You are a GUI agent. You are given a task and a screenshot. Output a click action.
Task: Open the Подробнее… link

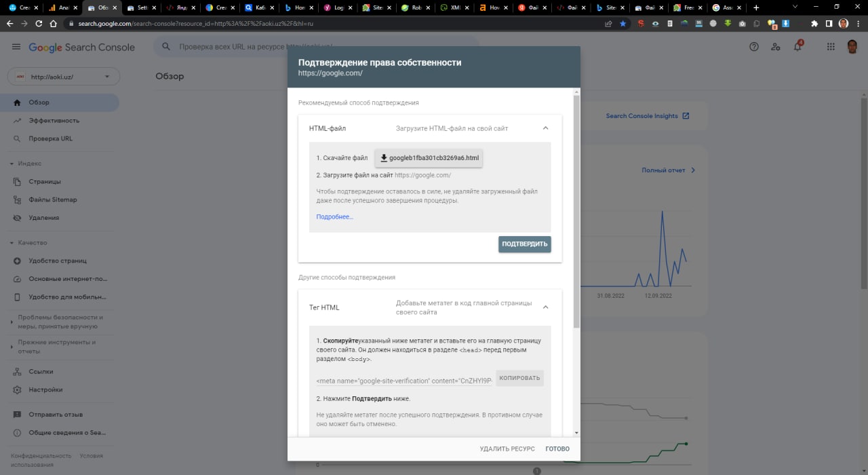click(335, 217)
